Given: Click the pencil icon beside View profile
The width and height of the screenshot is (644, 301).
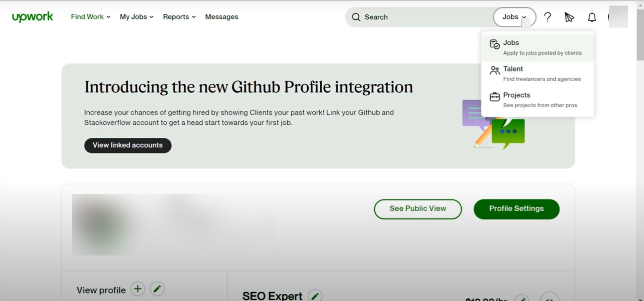Looking at the screenshot, I should pos(157,289).
